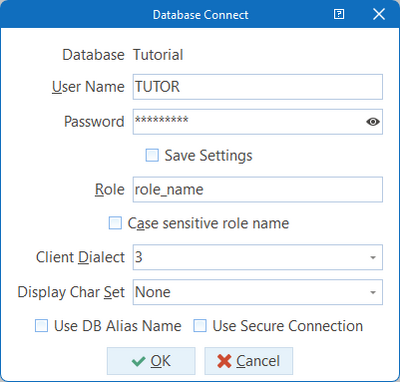Enable Use Secure Connection
The height and width of the screenshot is (382, 400).
pyautogui.click(x=200, y=326)
